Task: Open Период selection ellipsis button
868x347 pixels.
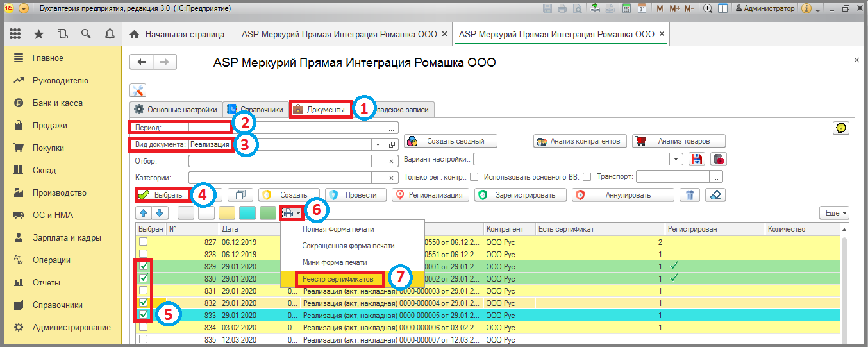Action: pos(392,127)
